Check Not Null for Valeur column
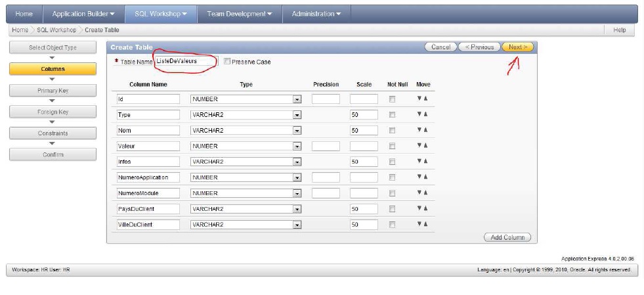This screenshot has width=644, height=295. [392, 147]
